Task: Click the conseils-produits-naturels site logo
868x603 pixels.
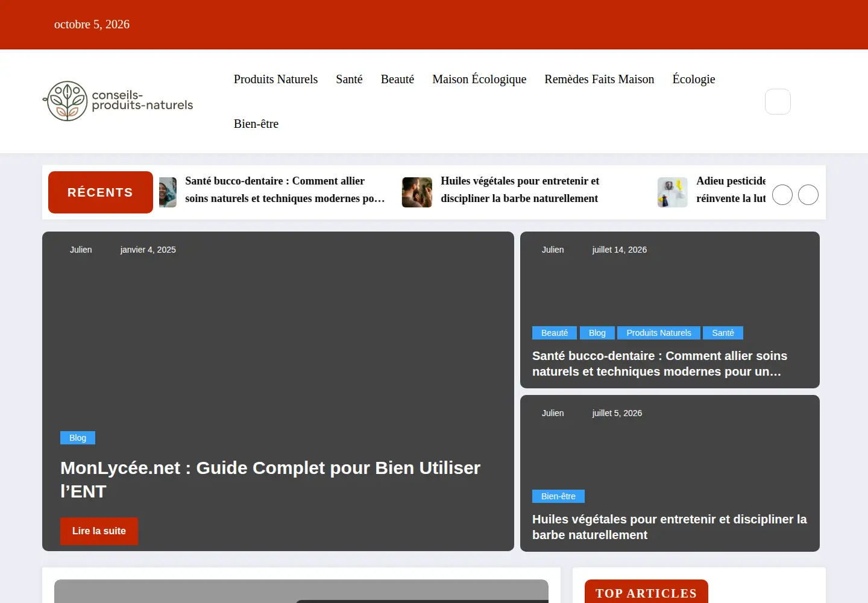Action: tap(118, 101)
